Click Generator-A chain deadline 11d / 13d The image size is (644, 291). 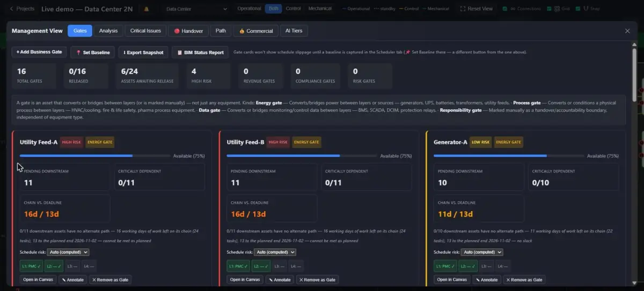coord(455,214)
